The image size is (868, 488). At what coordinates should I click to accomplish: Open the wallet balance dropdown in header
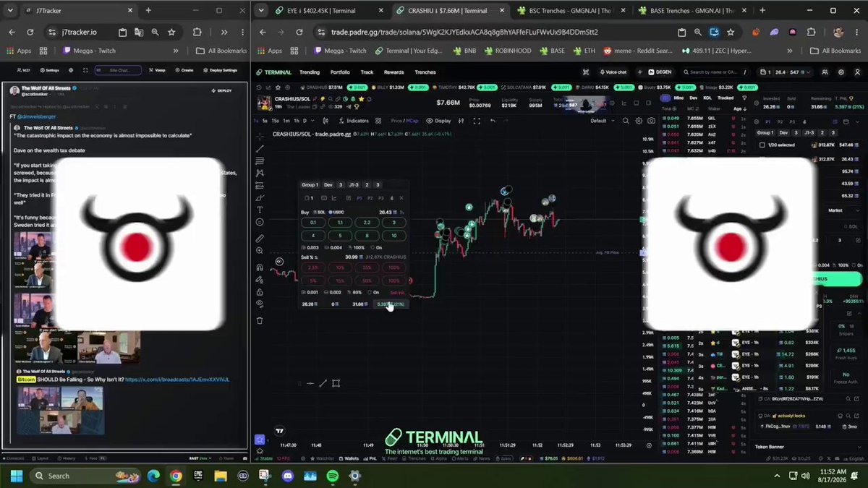click(x=786, y=72)
